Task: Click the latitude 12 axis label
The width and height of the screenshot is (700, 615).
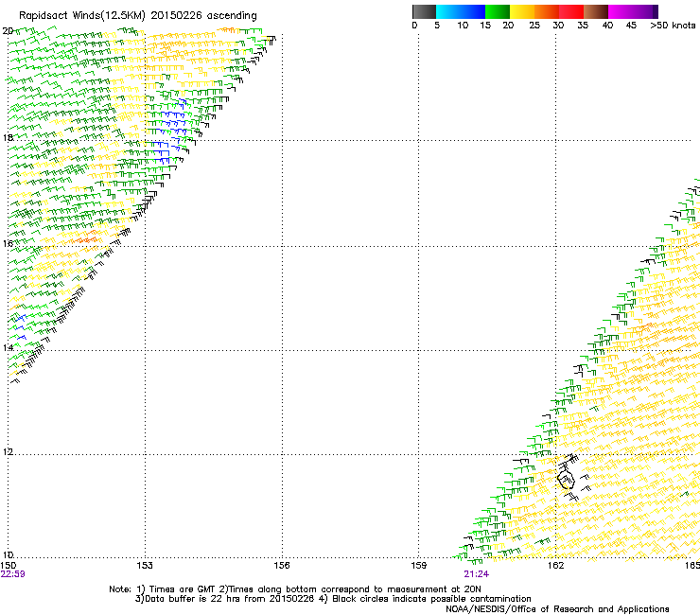Action: pyautogui.click(x=8, y=451)
